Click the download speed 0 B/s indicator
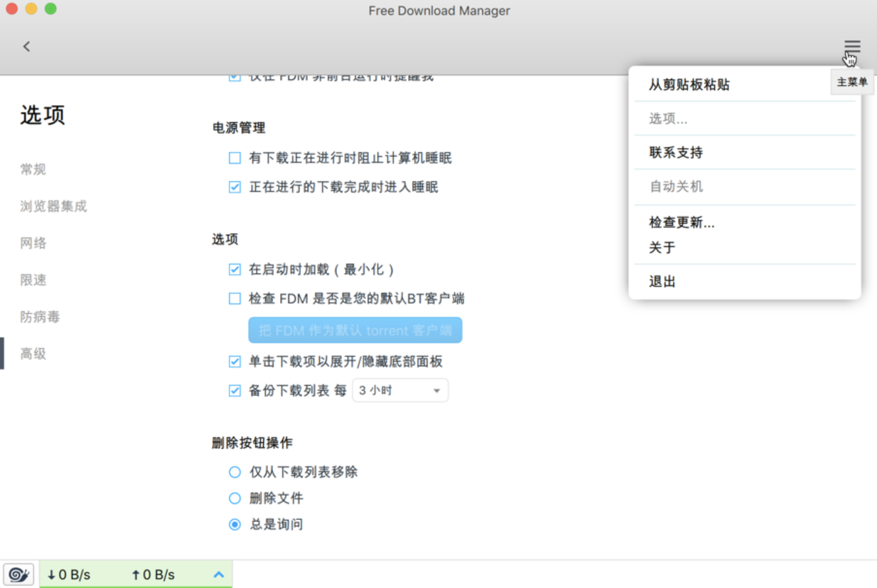The width and height of the screenshot is (877, 588). [69, 574]
